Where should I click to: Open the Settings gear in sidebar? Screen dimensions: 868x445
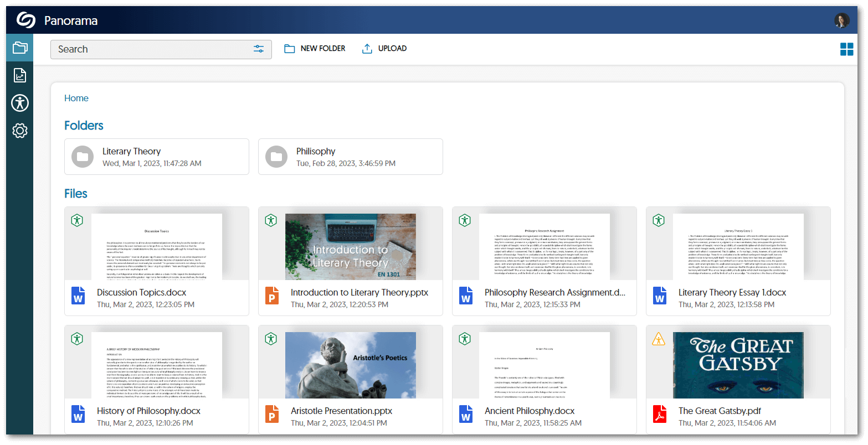(20, 131)
